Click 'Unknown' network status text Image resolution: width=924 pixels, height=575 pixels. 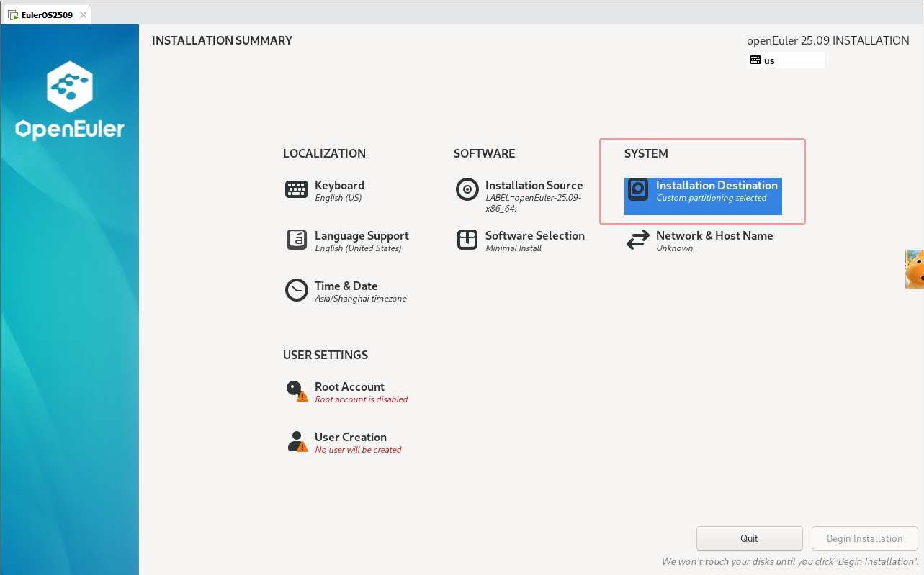[x=675, y=248]
